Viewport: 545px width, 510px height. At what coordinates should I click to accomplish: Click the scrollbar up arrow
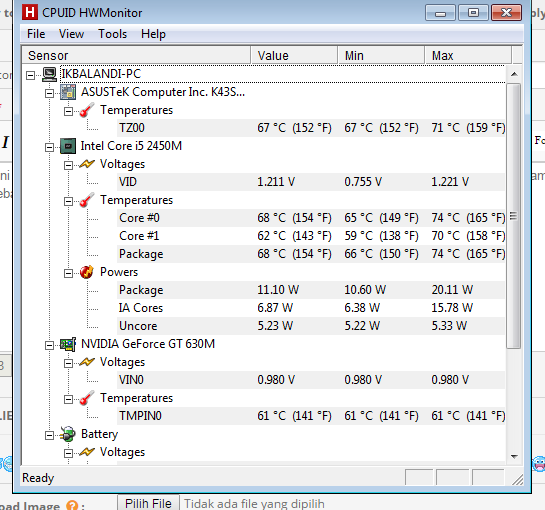(514, 74)
